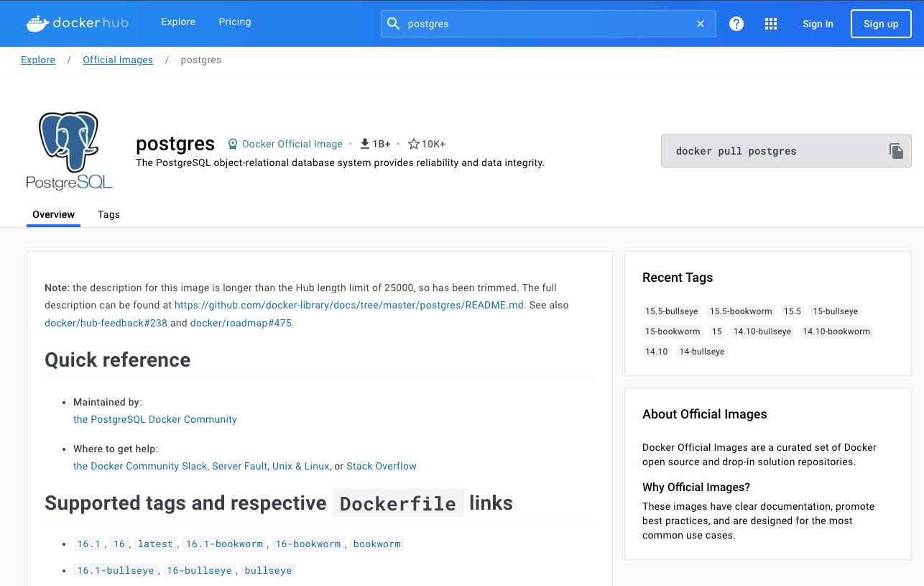Viewport: 924px width, 586px height.
Task: Switch to the Overview tab
Action: click(x=53, y=214)
